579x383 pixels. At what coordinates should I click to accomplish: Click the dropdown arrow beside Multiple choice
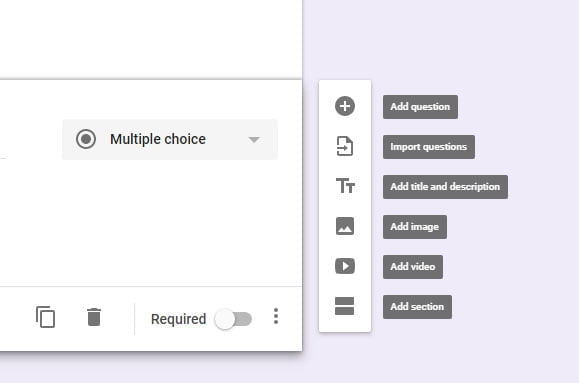pos(254,140)
